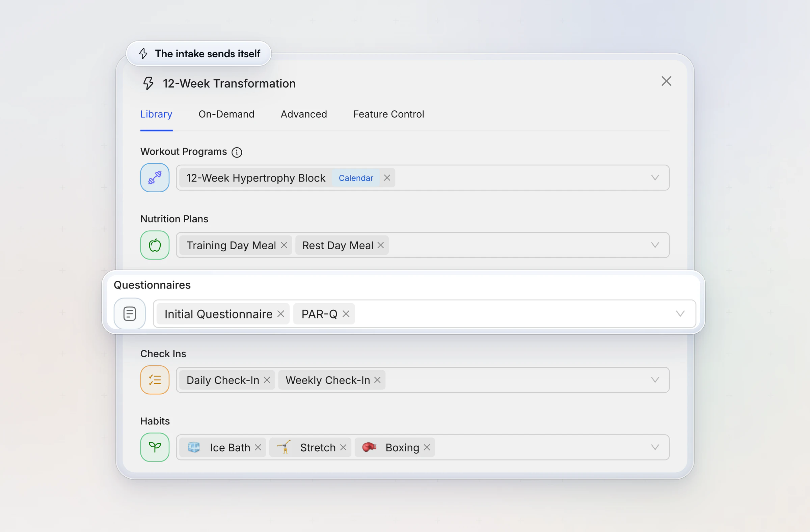810x532 pixels.
Task: Remove Training Day Meal chip
Action: [284, 245]
